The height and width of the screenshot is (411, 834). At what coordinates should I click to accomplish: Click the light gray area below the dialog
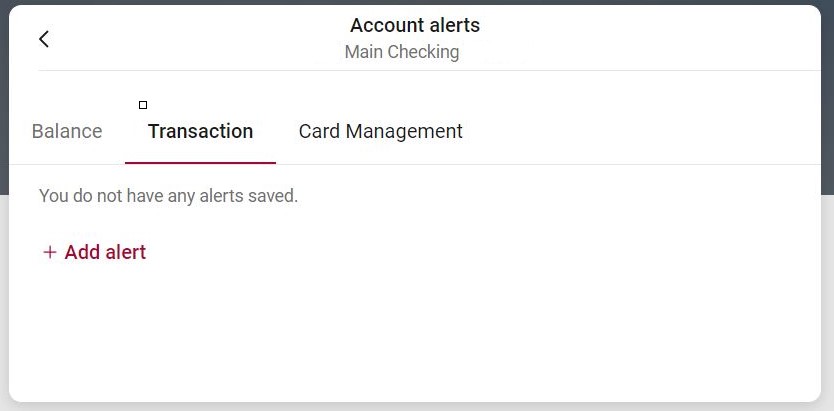(x=400, y=406)
